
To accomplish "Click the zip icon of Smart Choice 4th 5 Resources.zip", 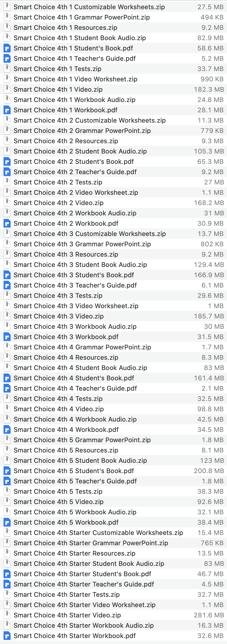I will point(7,450).
